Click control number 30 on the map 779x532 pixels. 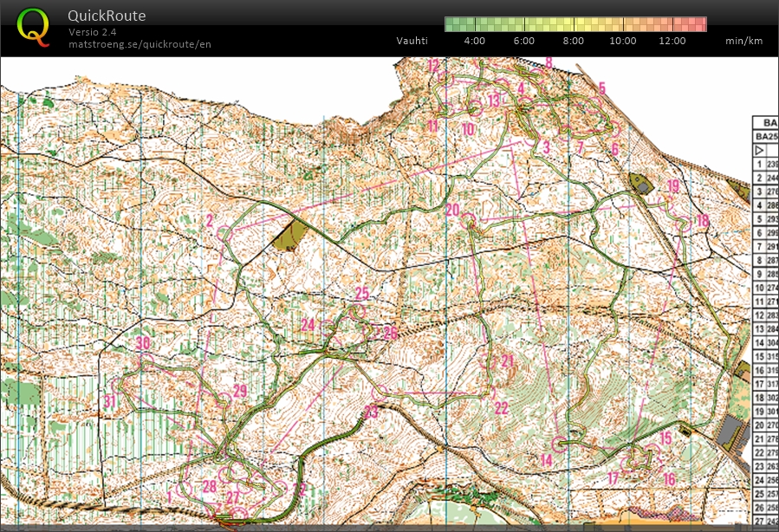tap(143, 344)
